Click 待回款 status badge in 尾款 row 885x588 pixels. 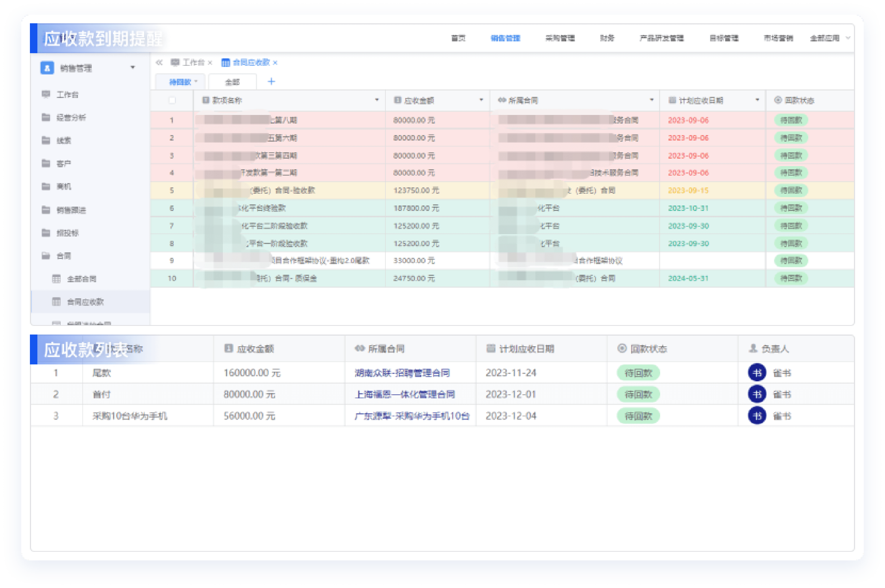[638, 373]
